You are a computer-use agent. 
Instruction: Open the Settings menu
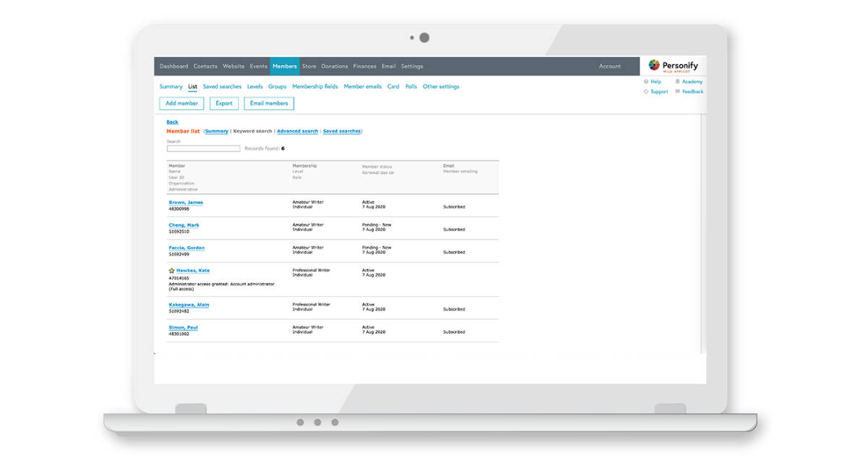(x=412, y=66)
